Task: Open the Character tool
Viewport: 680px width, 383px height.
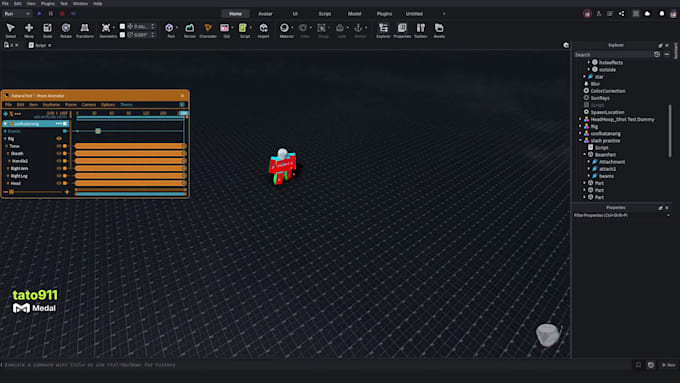Action: (x=208, y=30)
